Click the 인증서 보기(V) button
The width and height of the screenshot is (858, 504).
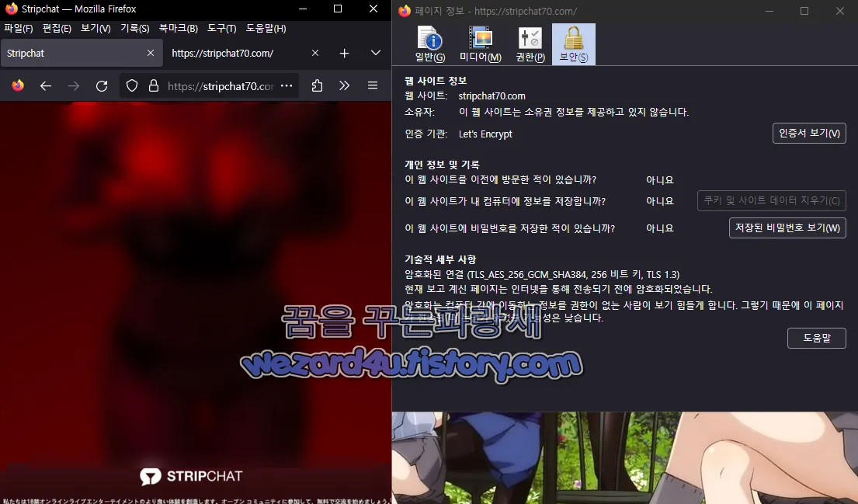(x=809, y=133)
